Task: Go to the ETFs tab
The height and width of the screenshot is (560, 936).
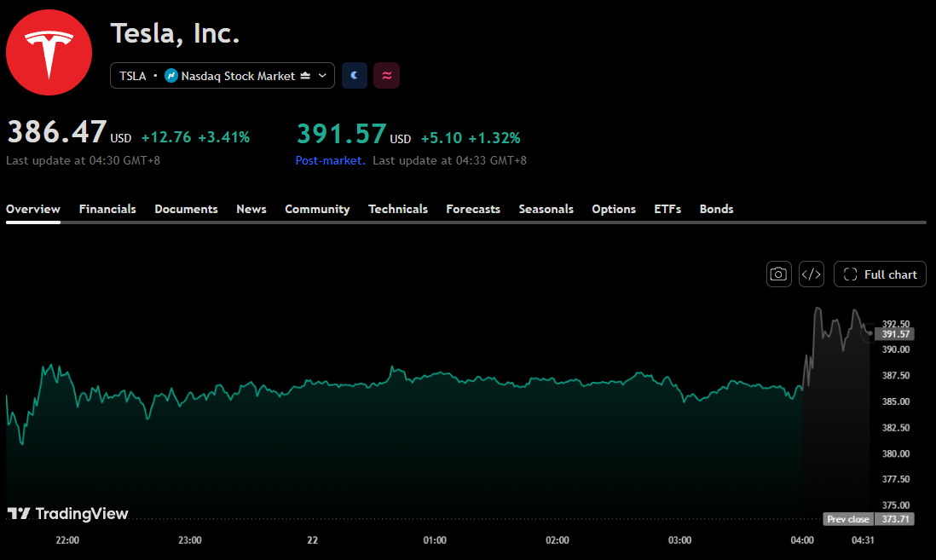Action: pos(667,209)
